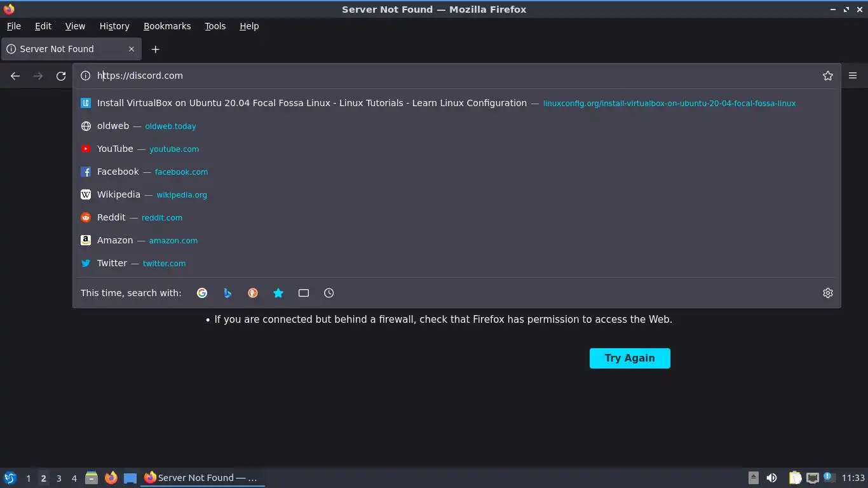868x488 pixels.
Task: Open the Bookmarks menu
Action: click(167, 26)
